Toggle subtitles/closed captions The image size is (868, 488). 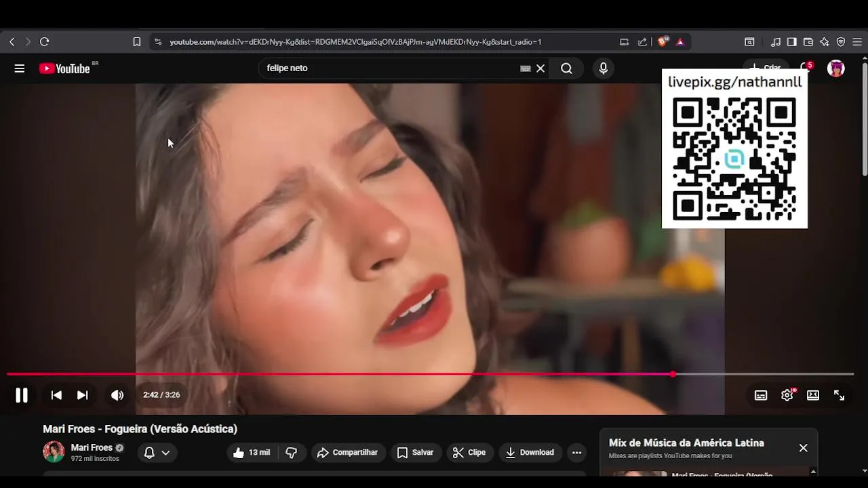[x=761, y=395]
